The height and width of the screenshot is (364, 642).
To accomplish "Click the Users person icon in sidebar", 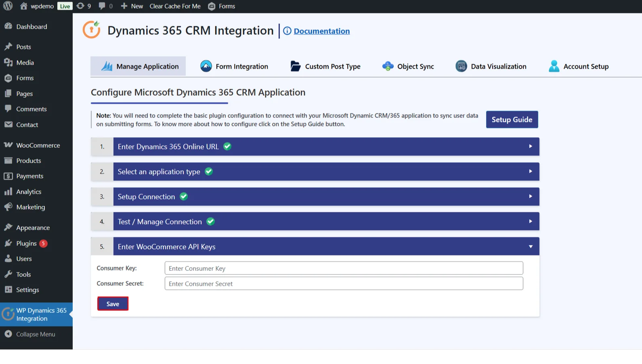I will pos(8,258).
